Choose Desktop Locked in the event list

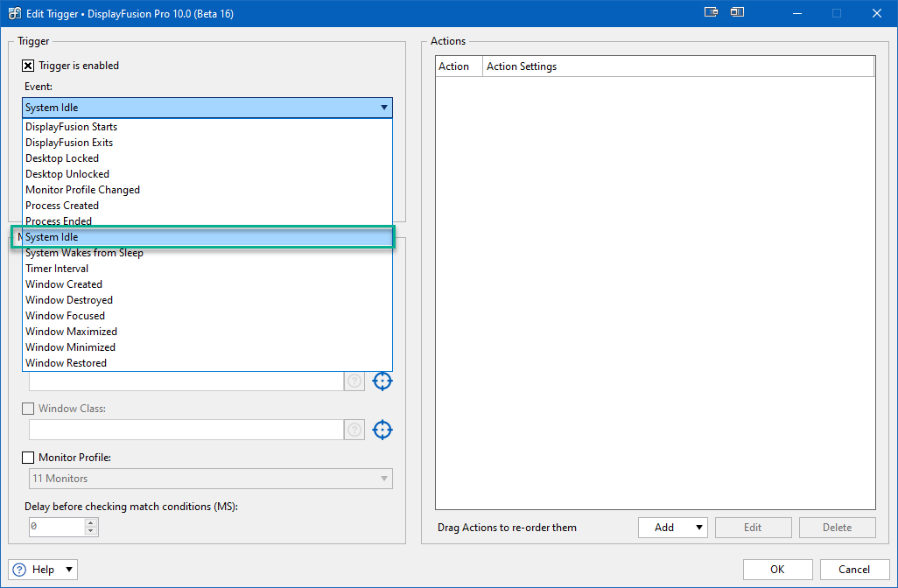click(x=62, y=158)
